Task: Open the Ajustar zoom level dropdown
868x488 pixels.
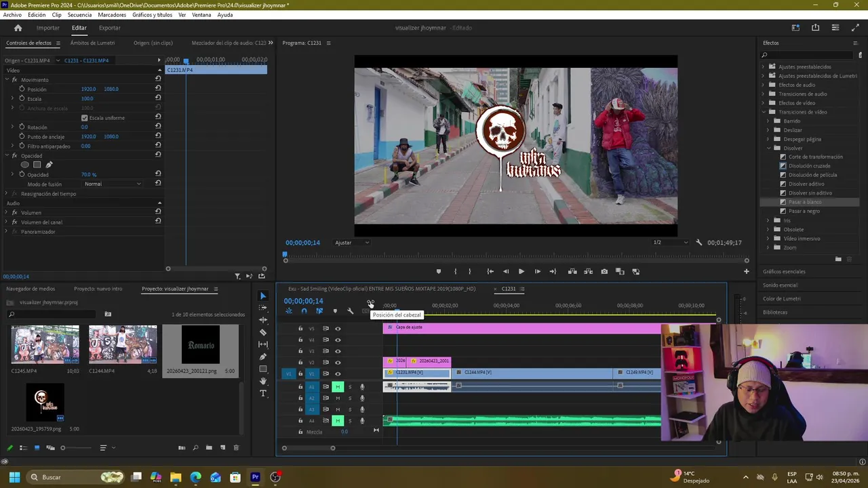Action: pyautogui.click(x=352, y=243)
